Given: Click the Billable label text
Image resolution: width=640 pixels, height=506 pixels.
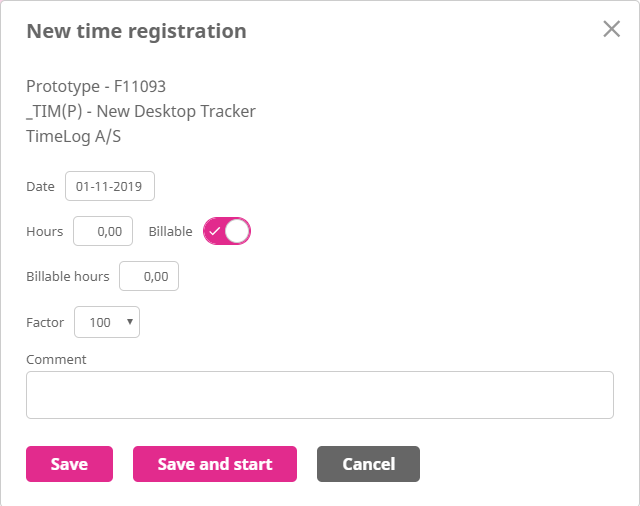Looking at the screenshot, I should click(x=170, y=231).
